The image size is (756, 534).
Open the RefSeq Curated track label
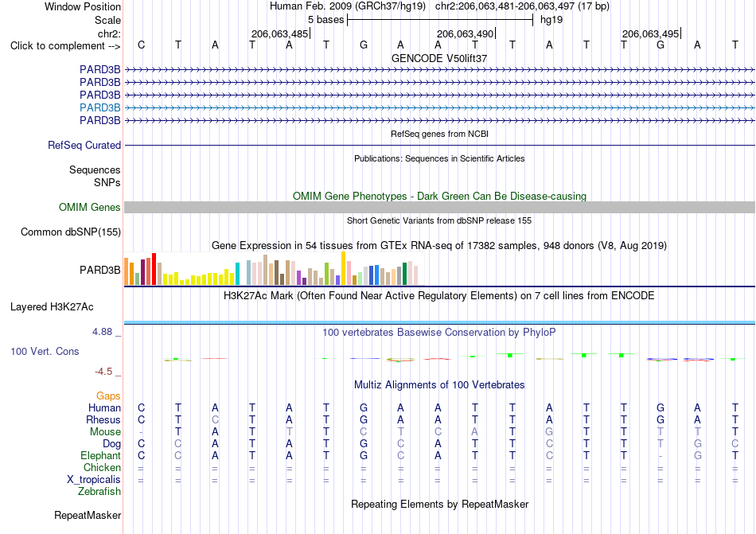(x=84, y=145)
